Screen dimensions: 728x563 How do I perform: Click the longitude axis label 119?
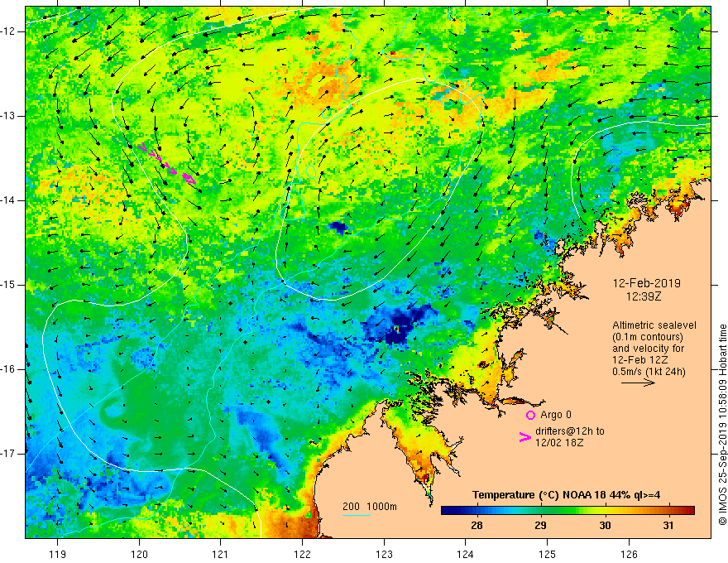point(58,554)
